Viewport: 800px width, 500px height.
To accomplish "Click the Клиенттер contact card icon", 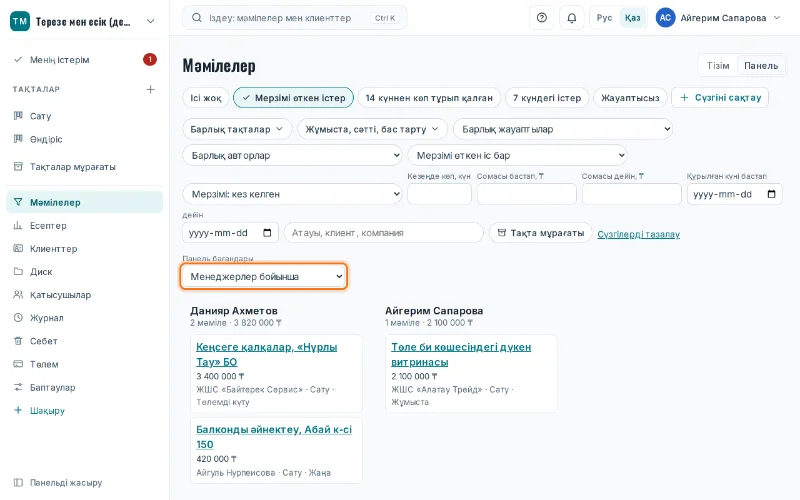I will [18, 248].
